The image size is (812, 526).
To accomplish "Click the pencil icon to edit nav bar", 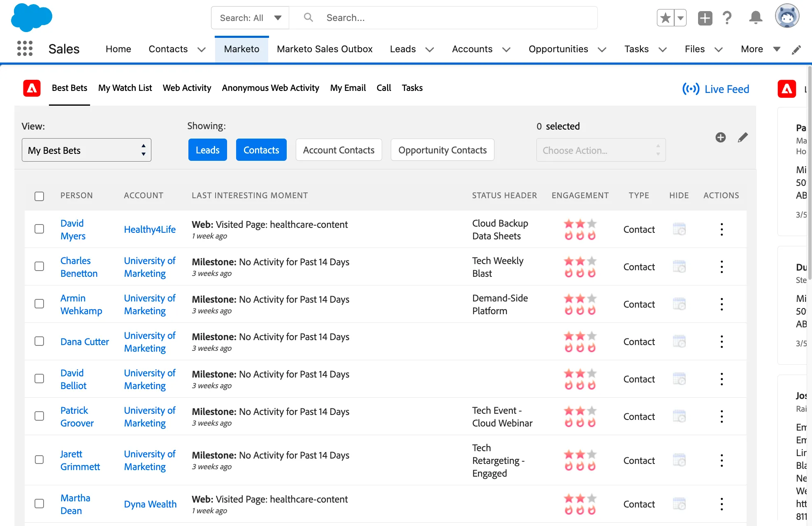I will [x=796, y=50].
